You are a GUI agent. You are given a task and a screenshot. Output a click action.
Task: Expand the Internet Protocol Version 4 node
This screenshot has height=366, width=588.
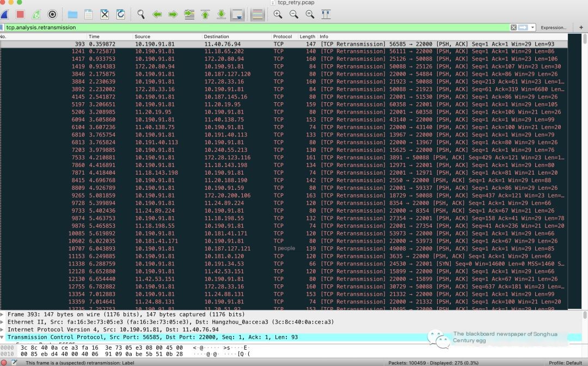(2, 330)
